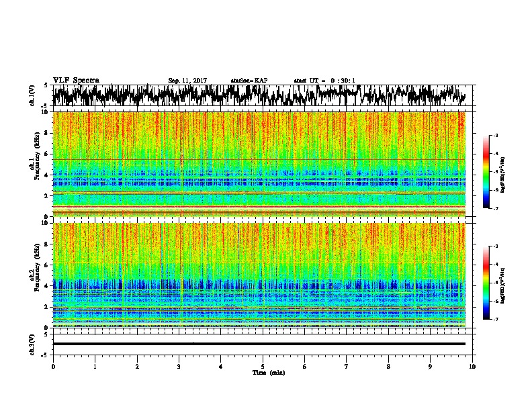Screen dimensions: 532x411
Task: Click the "4" tick on the time axis
Action: (x=221, y=367)
